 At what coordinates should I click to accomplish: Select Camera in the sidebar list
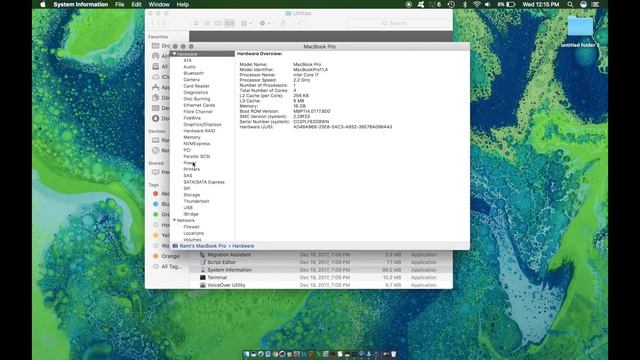[191, 80]
